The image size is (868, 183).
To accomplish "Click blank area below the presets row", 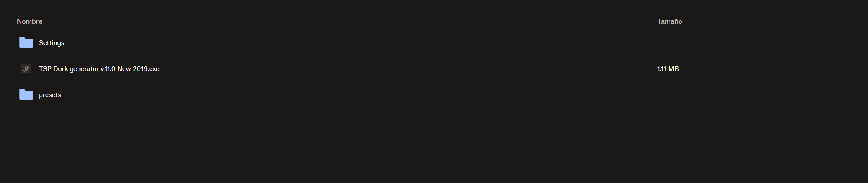I will coord(432,146).
